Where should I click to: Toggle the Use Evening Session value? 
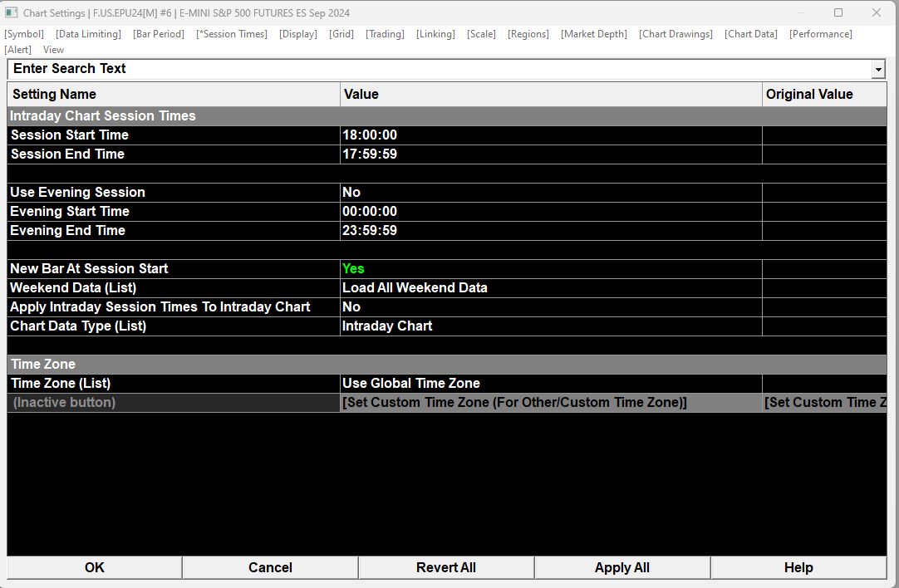[x=551, y=193]
